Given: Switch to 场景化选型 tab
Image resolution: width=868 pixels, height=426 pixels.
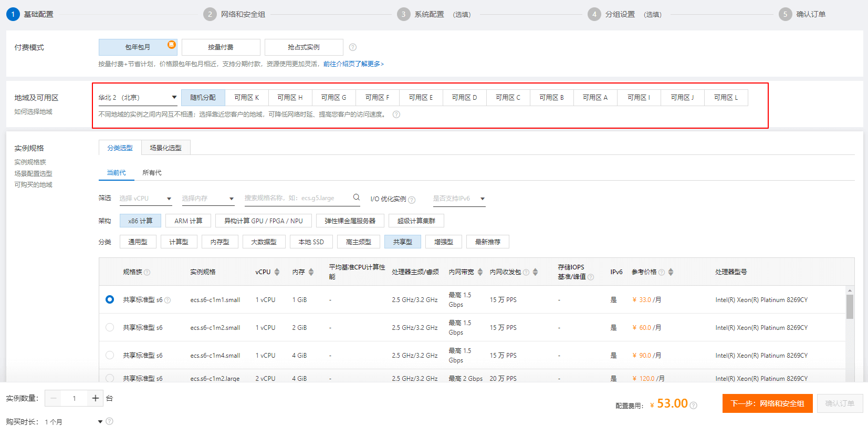Looking at the screenshot, I should click(165, 148).
